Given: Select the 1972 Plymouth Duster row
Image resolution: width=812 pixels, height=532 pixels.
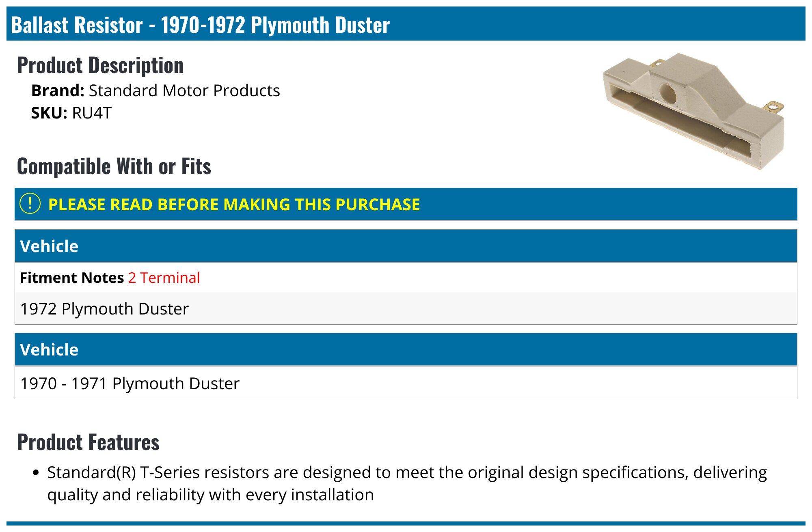Looking at the screenshot, I should 105,309.
